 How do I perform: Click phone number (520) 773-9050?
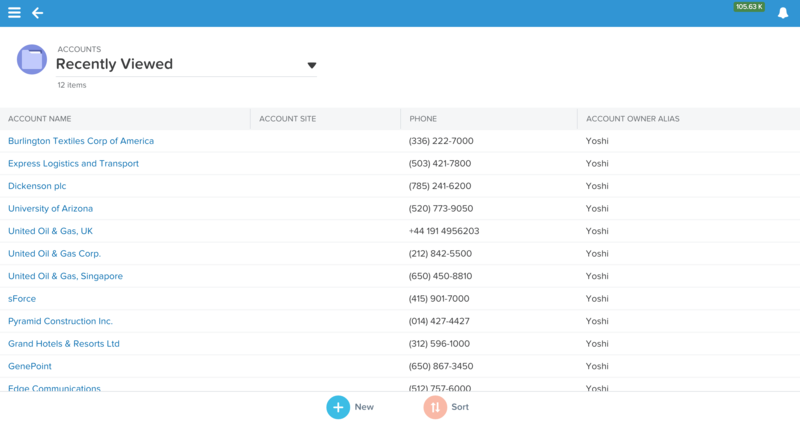(x=441, y=208)
